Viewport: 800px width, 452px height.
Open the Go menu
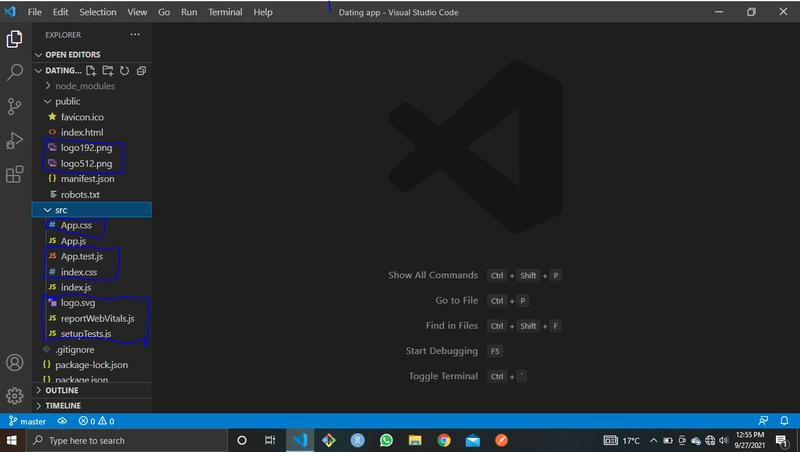pyautogui.click(x=164, y=12)
